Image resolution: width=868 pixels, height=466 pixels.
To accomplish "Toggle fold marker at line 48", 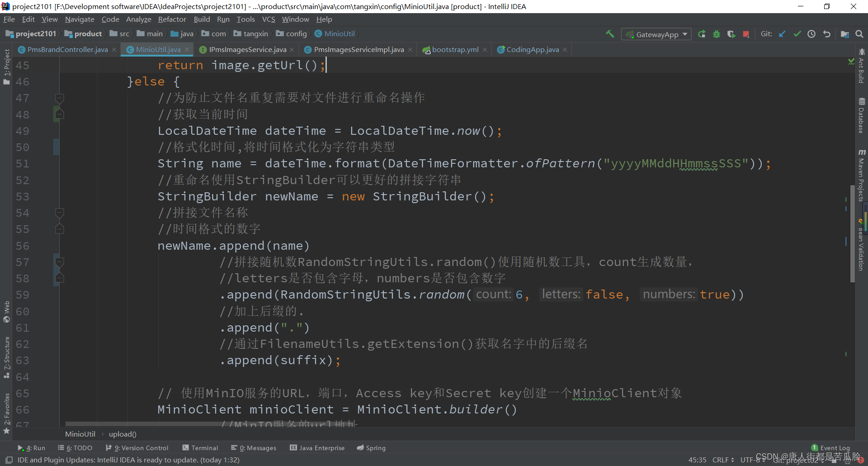I will click(59, 114).
